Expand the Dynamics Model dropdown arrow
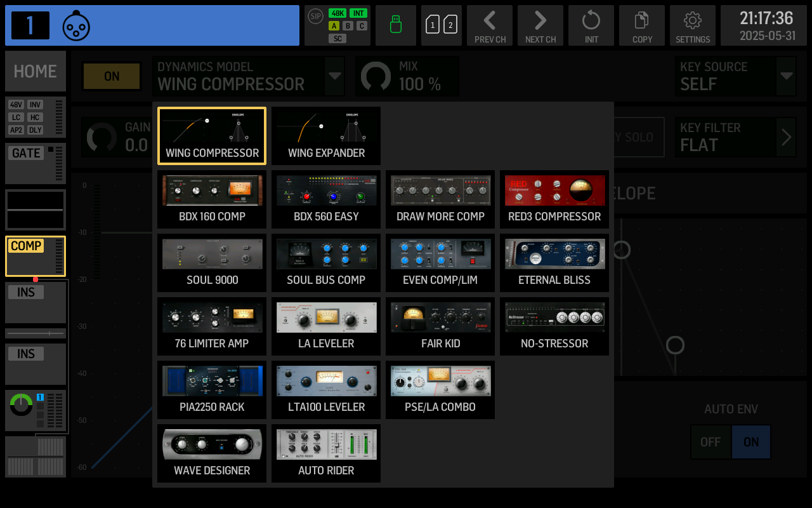 334,76
